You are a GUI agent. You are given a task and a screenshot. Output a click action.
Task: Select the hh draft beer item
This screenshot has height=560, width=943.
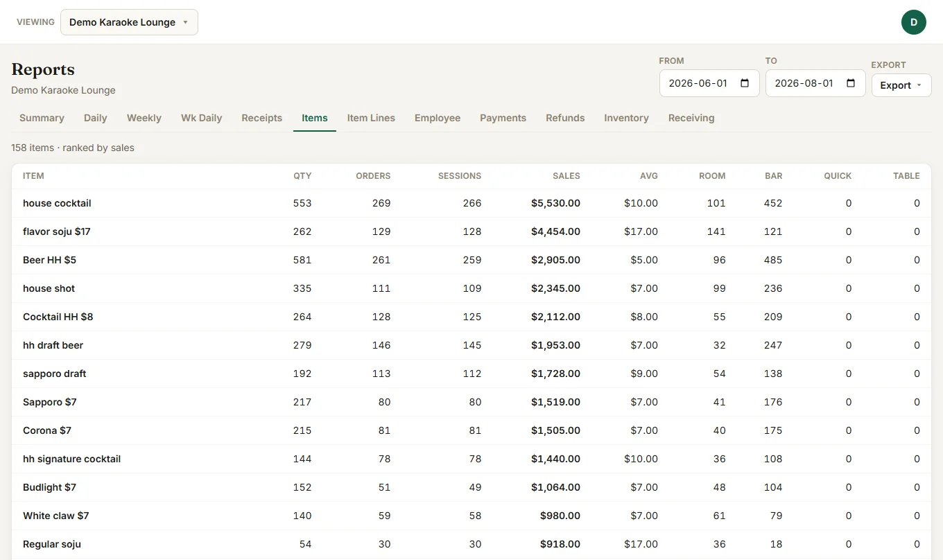point(53,345)
